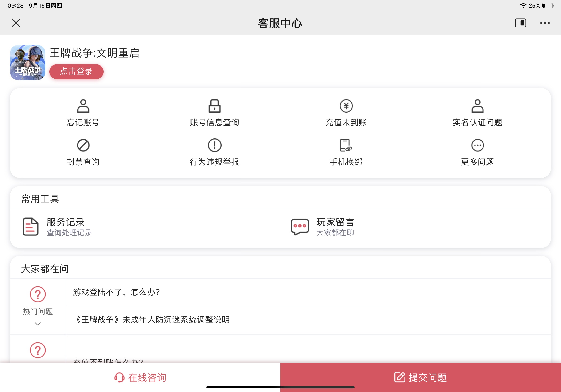Tap the battery indicator icon
The width and height of the screenshot is (561, 392).
(x=548, y=6)
